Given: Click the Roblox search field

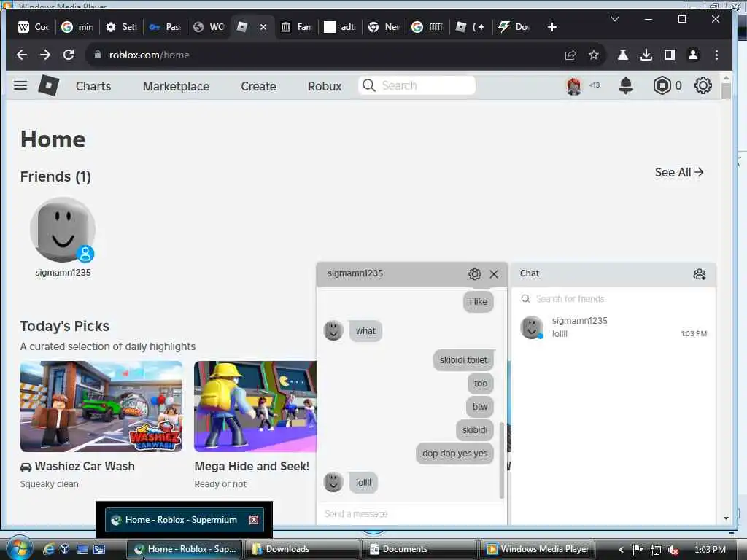Looking at the screenshot, I should click(x=417, y=86).
